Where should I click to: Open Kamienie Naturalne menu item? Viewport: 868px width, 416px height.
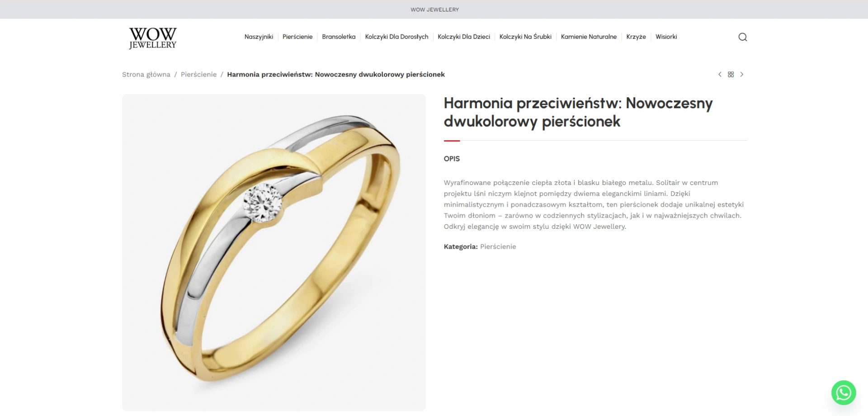(x=589, y=37)
